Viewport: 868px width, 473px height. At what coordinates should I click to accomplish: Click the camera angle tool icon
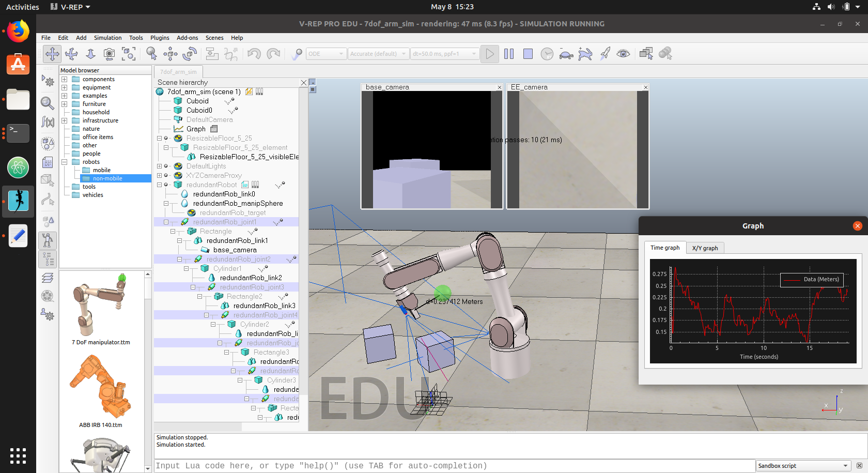point(109,54)
